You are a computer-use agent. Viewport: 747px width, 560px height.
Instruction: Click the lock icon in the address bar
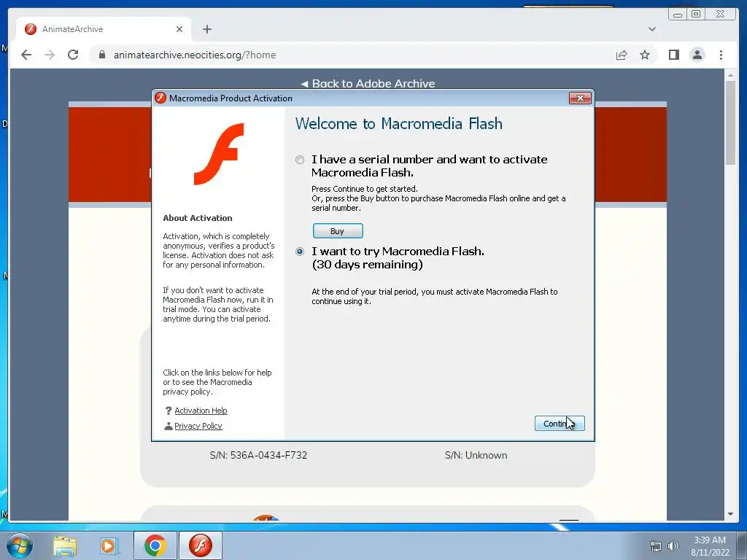(101, 55)
